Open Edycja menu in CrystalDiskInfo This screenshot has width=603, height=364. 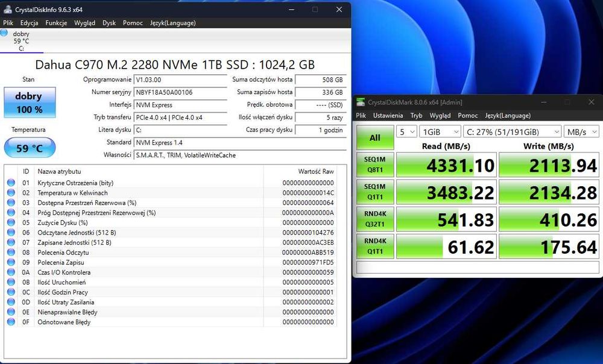pyautogui.click(x=29, y=23)
